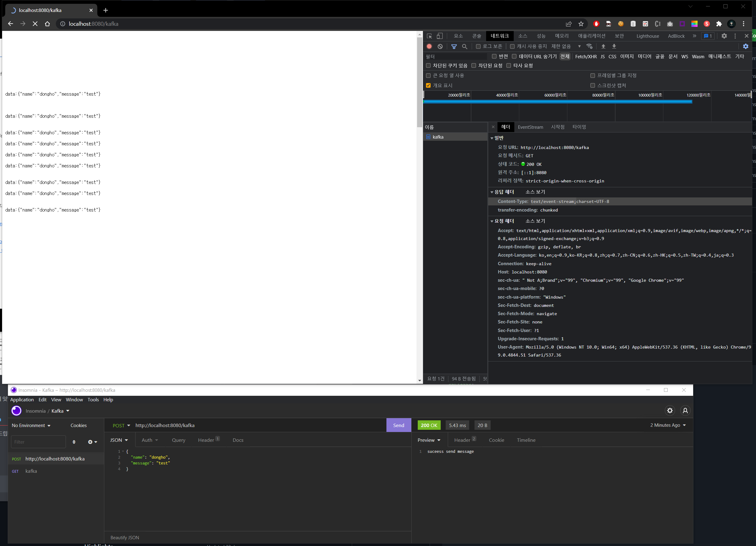Toggle hide data URLs checkbox
The image size is (756, 546).
pyautogui.click(x=514, y=56)
